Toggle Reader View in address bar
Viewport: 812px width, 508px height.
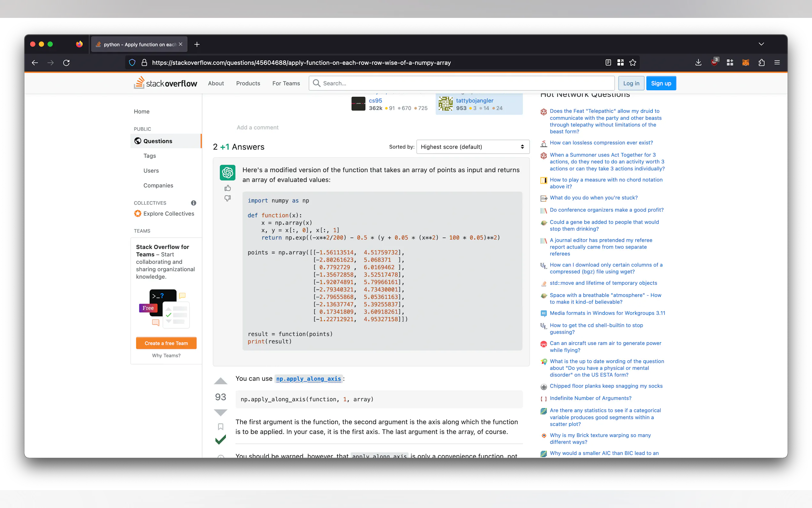(x=608, y=62)
